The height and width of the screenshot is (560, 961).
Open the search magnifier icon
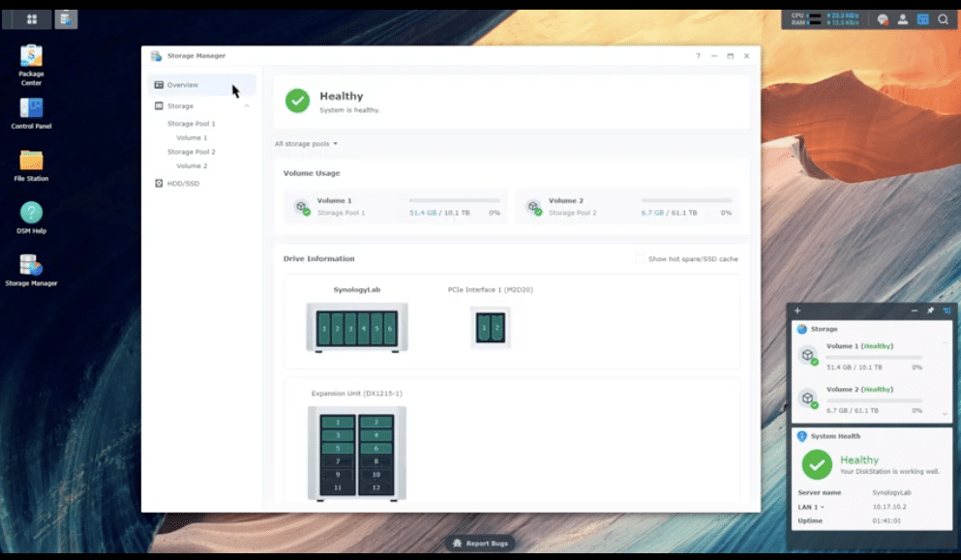944,19
